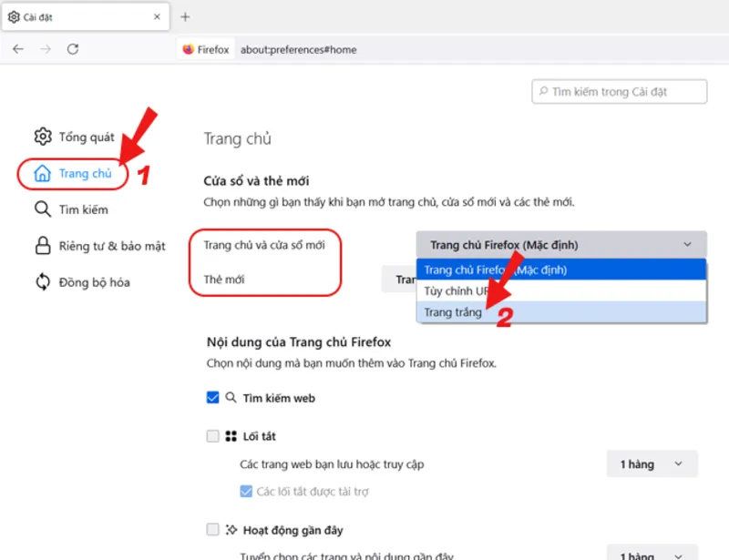Click the search icon in the settings search box

pos(543,92)
